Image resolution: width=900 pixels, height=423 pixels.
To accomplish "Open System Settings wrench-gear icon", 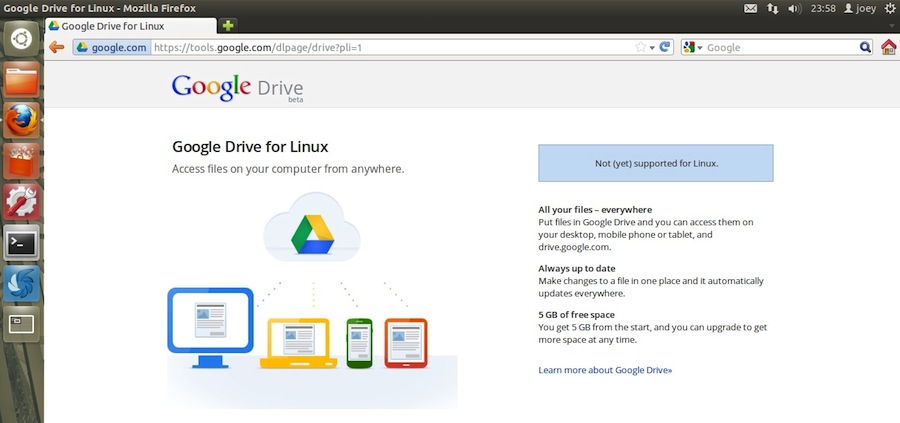I will (22, 202).
